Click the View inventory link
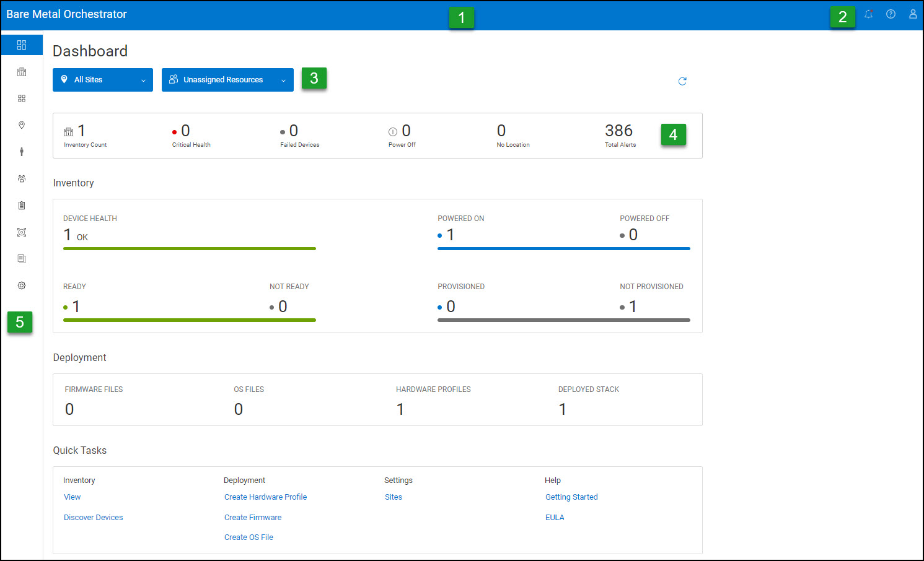 [x=72, y=497]
